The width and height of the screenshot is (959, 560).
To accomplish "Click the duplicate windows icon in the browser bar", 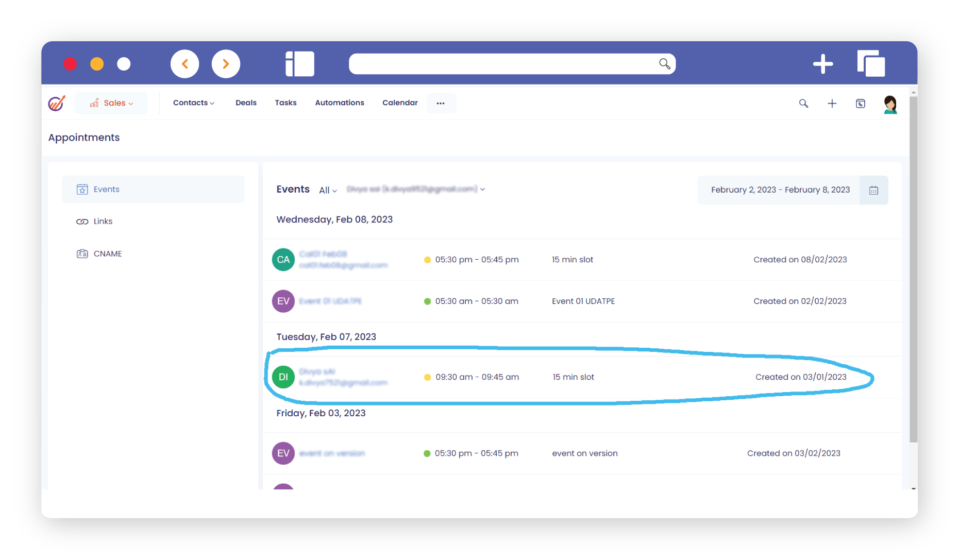I will pos(871,64).
